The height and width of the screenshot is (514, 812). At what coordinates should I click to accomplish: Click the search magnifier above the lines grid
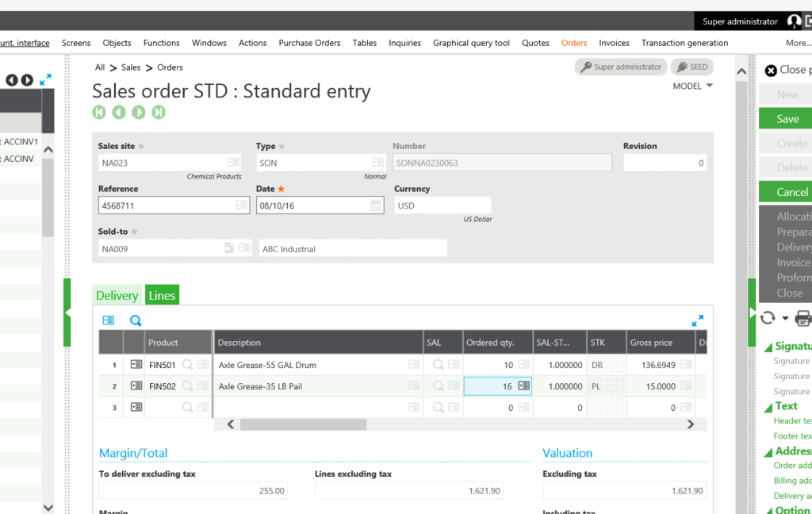coord(136,320)
